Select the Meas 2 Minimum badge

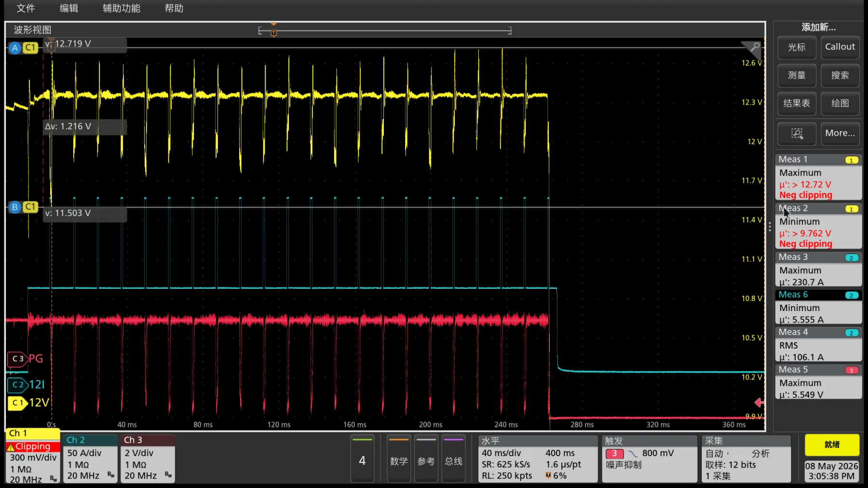tap(818, 226)
